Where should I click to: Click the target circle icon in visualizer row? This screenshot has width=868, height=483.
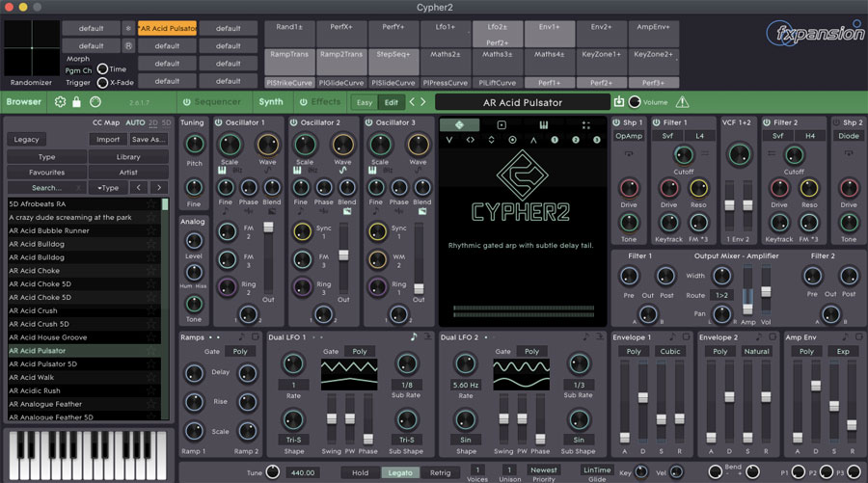pos(513,140)
